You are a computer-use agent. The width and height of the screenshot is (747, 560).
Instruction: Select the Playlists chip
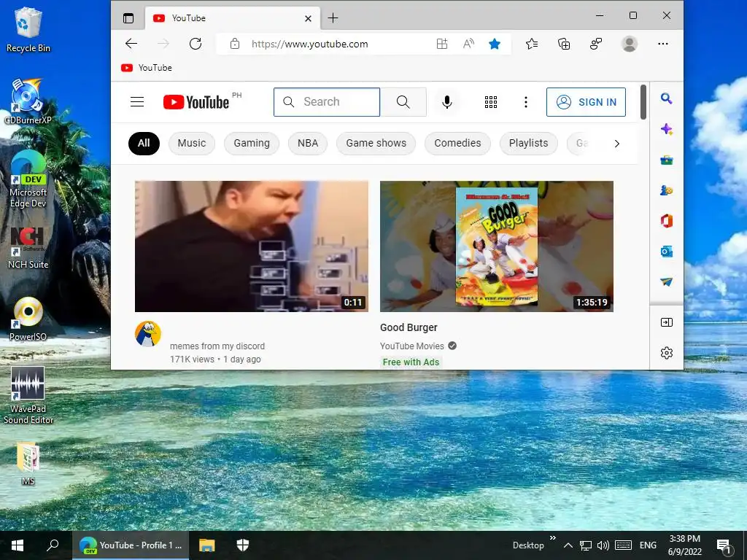click(528, 144)
